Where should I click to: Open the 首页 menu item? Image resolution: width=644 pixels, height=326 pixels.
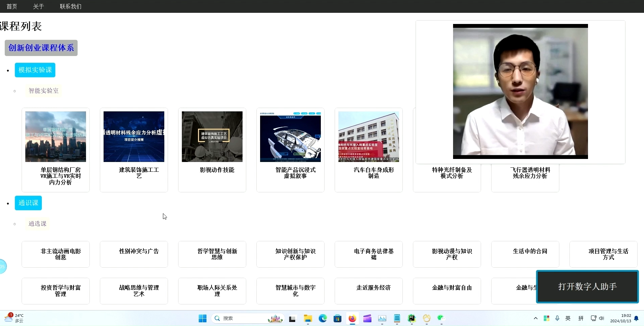point(12,6)
